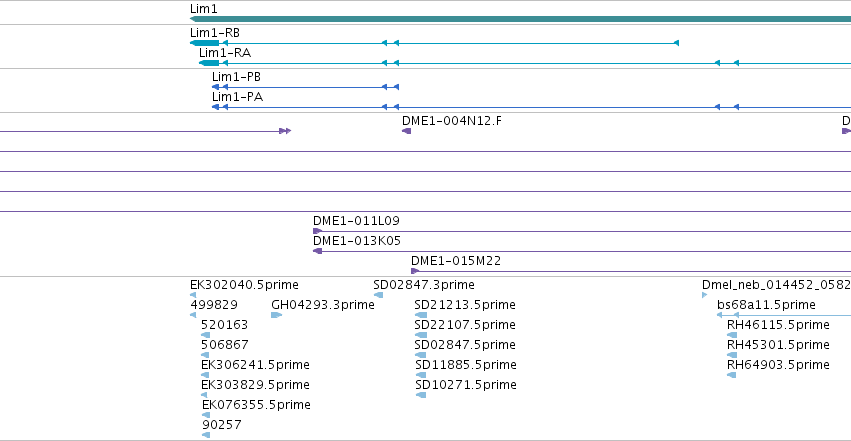Image resolution: width=851 pixels, height=441 pixels.
Task: Click the EK076355.5prime label
Action: click(256, 405)
